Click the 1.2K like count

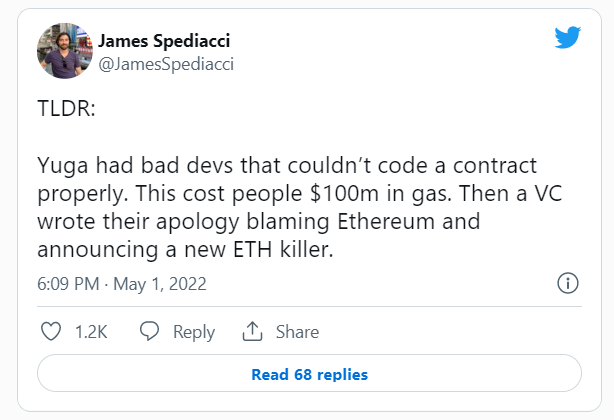(92, 332)
